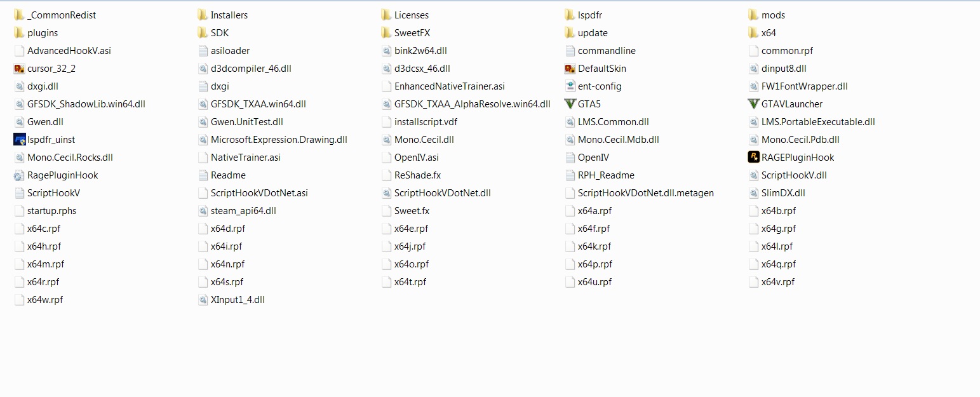
Task: Select the mods folder icon
Action: pyautogui.click(x=753, y=15)
